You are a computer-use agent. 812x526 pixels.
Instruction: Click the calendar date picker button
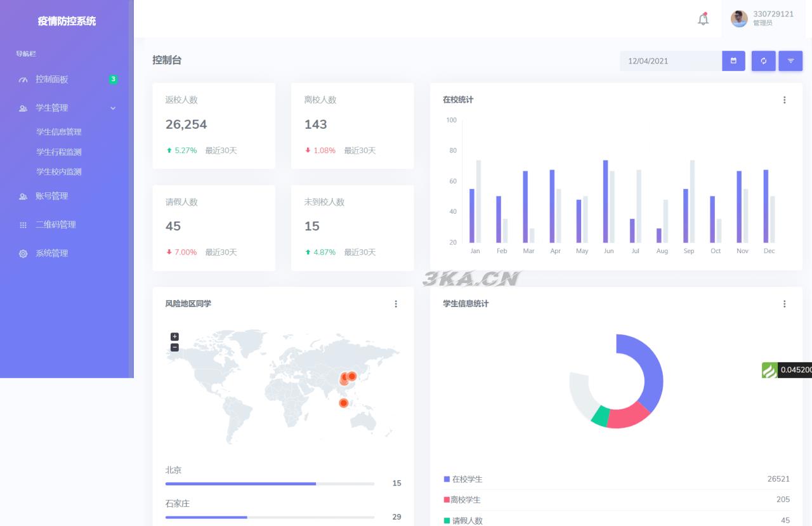tap(733, 61)
